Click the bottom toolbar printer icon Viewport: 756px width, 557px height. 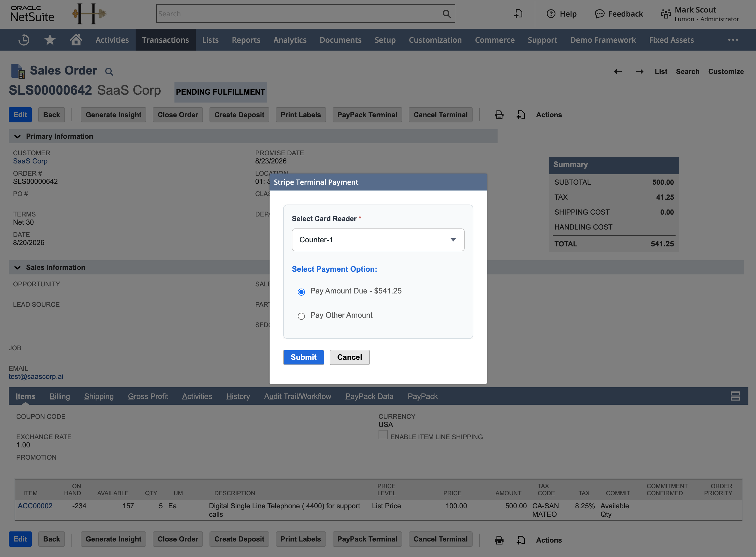(499, 540)
